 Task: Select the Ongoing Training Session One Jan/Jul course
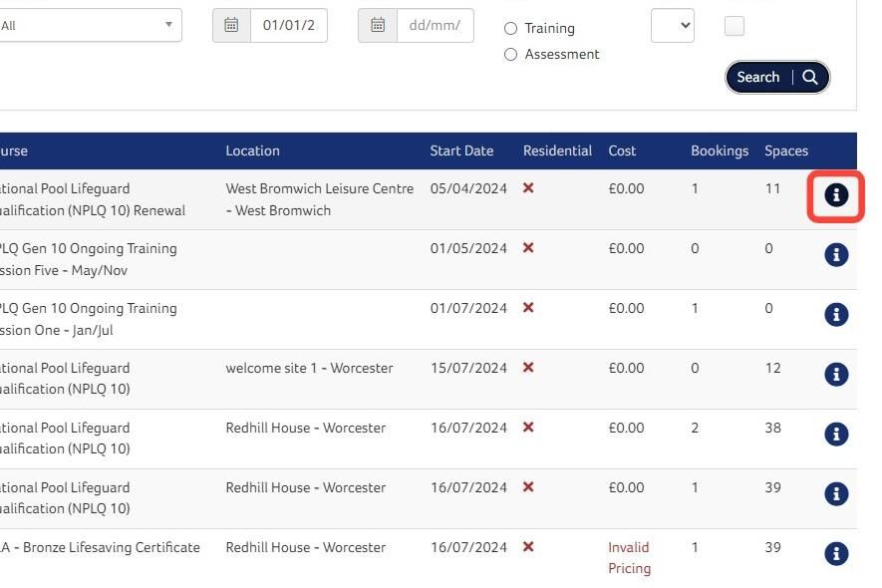tap(89, 319)
